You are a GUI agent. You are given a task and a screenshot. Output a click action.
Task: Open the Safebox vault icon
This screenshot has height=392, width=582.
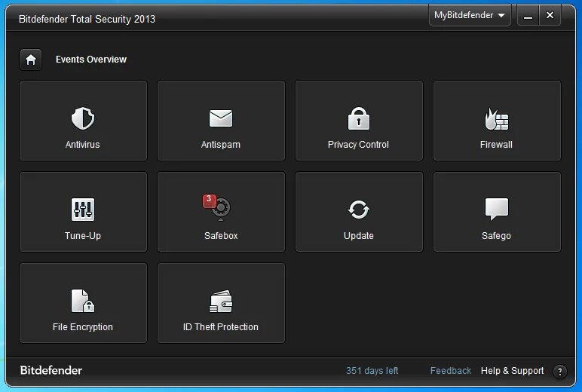[221, 209]
